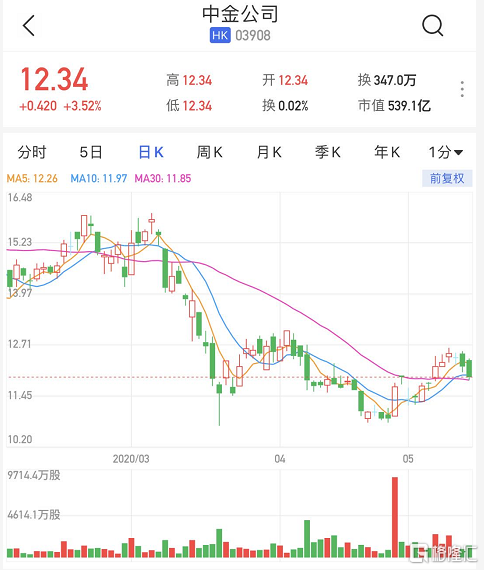Click the 换 0.02% turnover rate
Screen dimensions: 484x570
point(285,106)
